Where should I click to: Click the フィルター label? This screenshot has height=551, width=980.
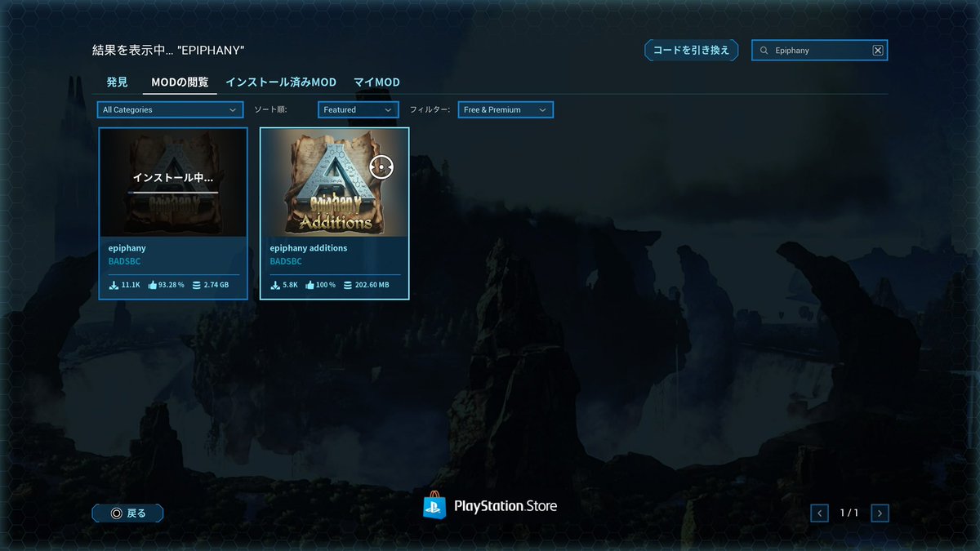[x=430, y=109]
